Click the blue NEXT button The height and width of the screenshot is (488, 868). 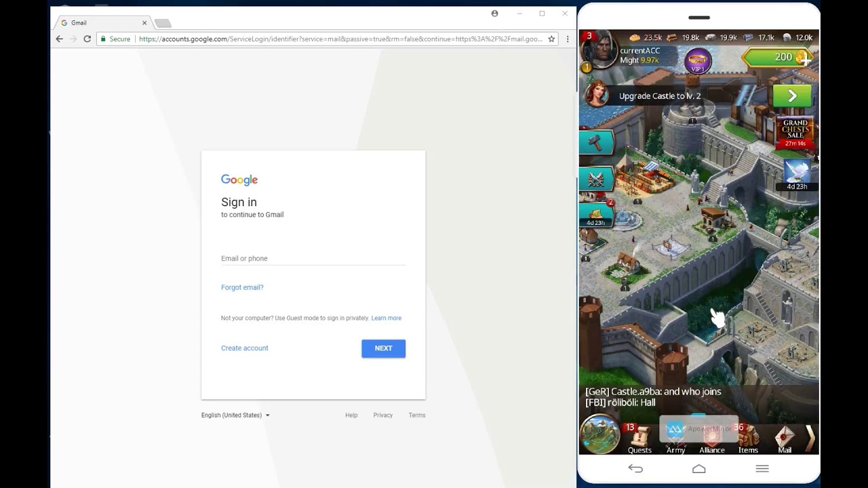[x=383, y=348]
